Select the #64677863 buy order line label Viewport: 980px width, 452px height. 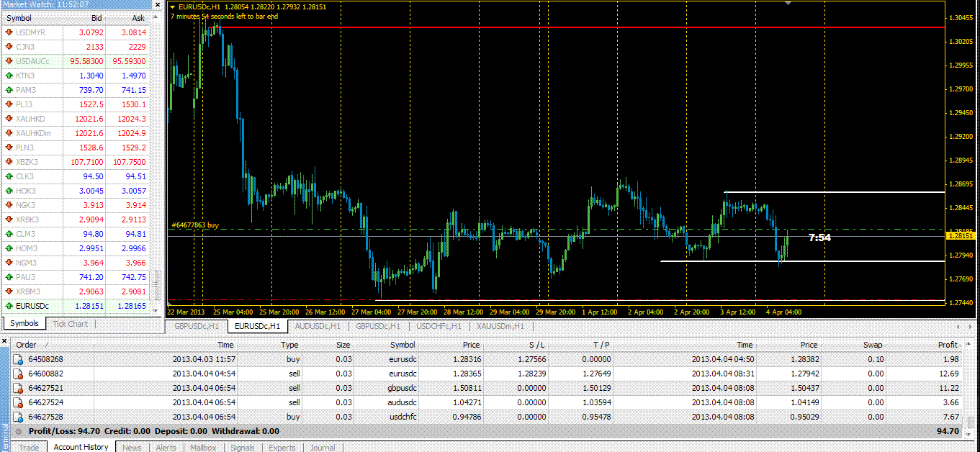(194, 225)
